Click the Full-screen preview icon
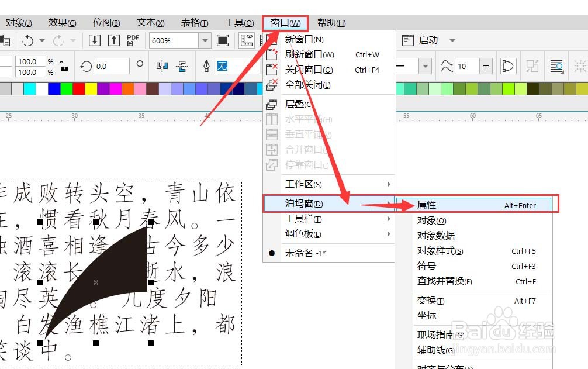588x369 pixels. point(223,40)
